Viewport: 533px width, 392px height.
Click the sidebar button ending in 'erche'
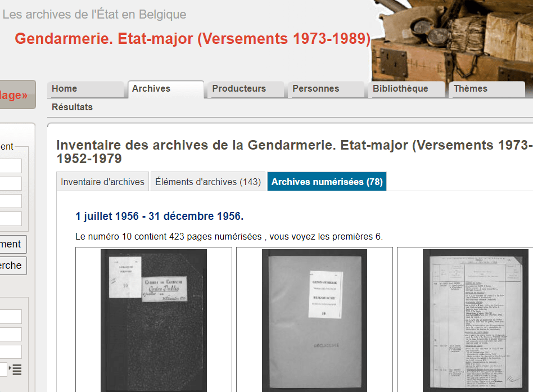pos(12,265)
